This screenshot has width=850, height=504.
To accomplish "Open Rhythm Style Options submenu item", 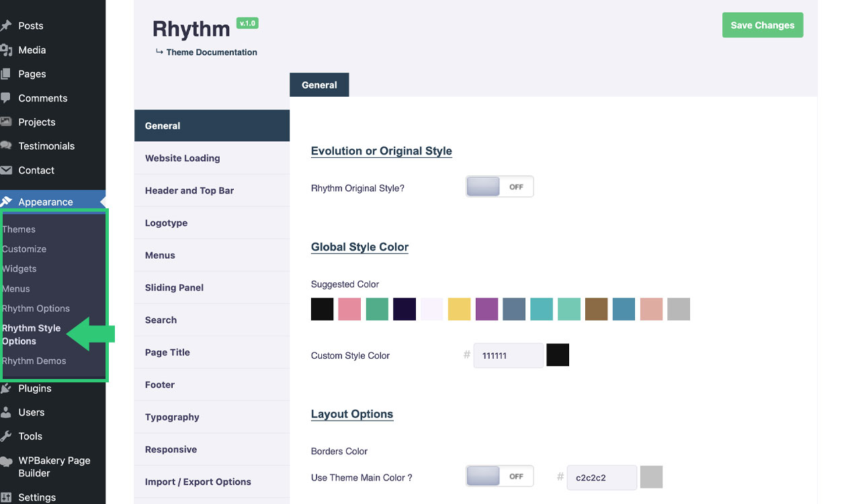I will point(32,334).
